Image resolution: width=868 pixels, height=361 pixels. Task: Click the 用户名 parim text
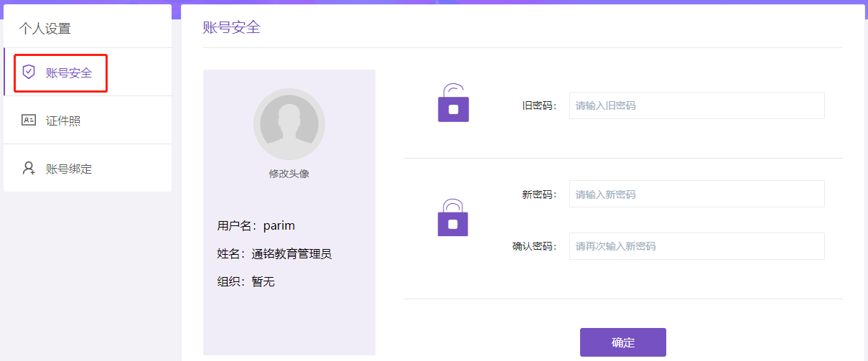coord(256,225)
